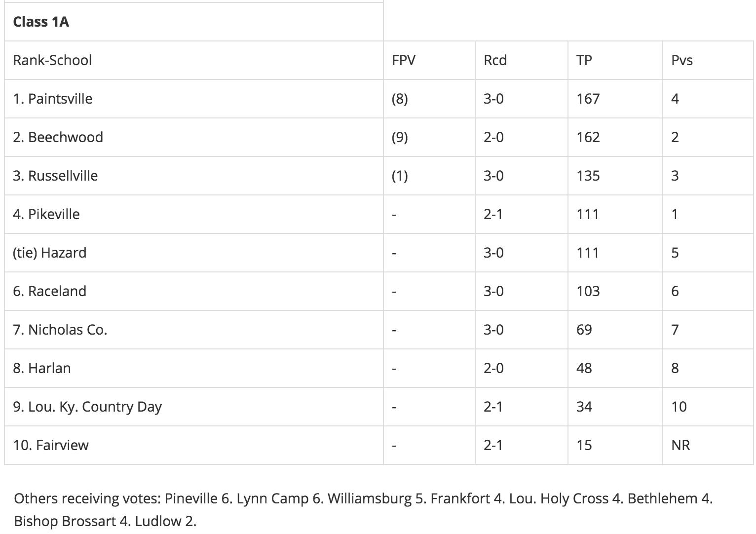Click the (tie) Hazard entry

193,253
